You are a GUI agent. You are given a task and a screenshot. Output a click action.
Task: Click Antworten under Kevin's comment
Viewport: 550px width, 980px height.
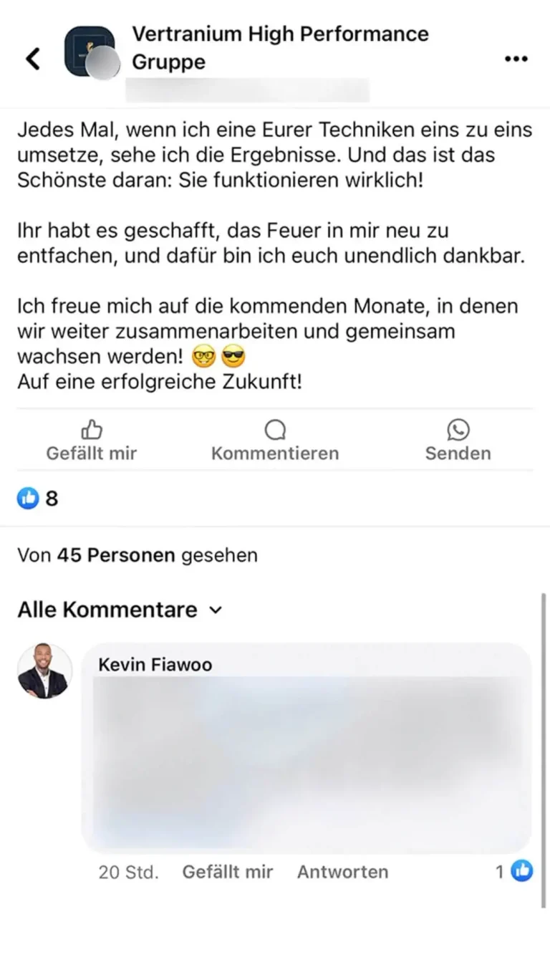pos(343,872)
